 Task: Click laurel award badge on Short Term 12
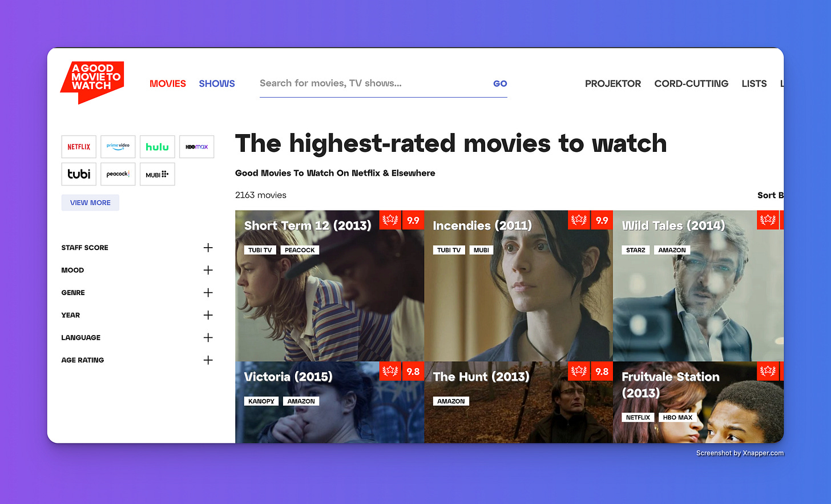pos(390,220)
